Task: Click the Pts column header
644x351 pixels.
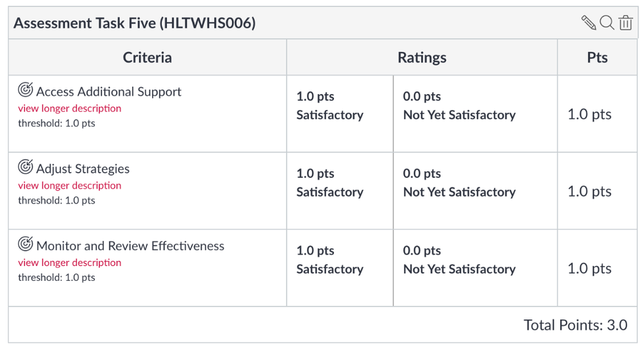Action: click(x=597, y=57)
